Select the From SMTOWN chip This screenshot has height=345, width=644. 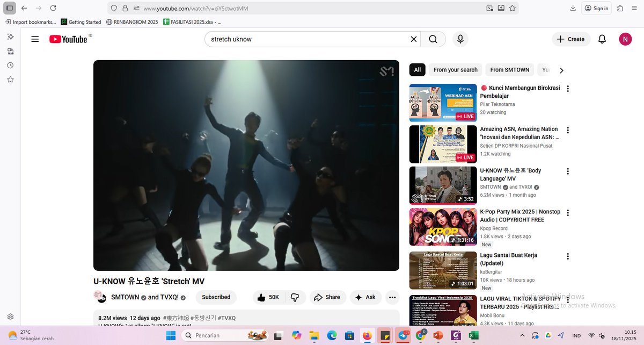point(510,70)
